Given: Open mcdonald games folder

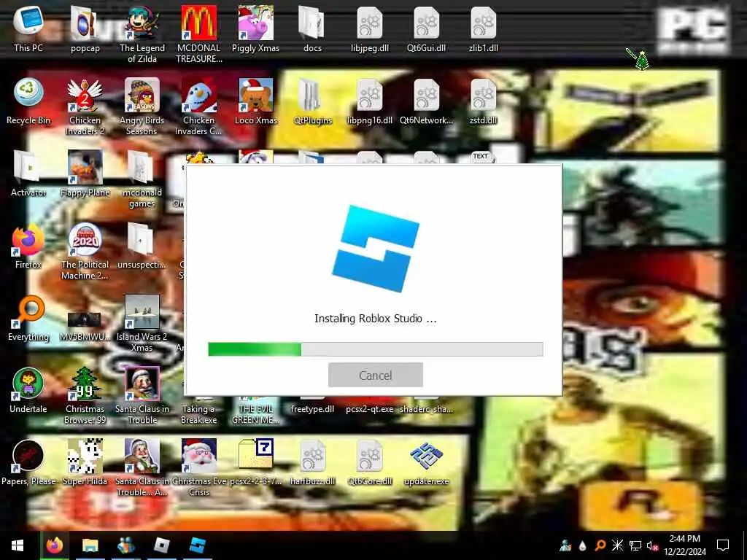Looking at the screenshot, I should 142,179.
